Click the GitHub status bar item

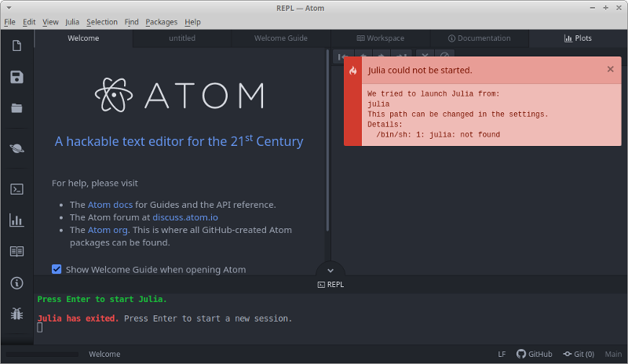(x=534, y=354)
